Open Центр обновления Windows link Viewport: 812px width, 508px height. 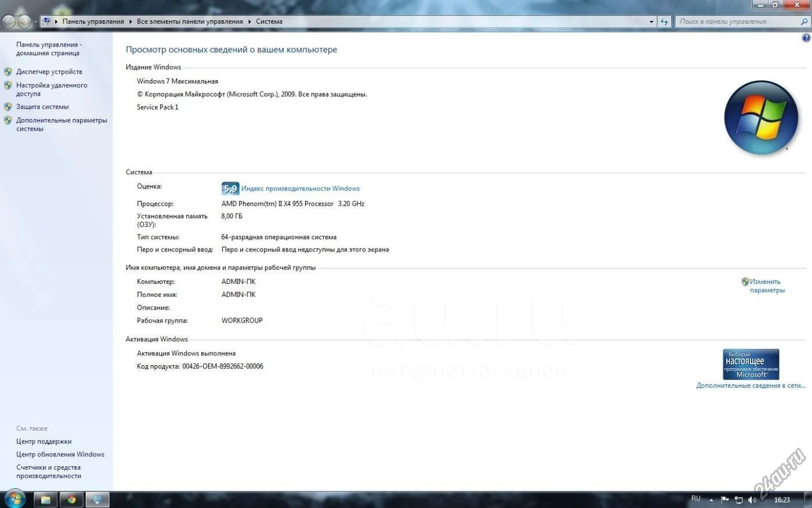(60, 454)
